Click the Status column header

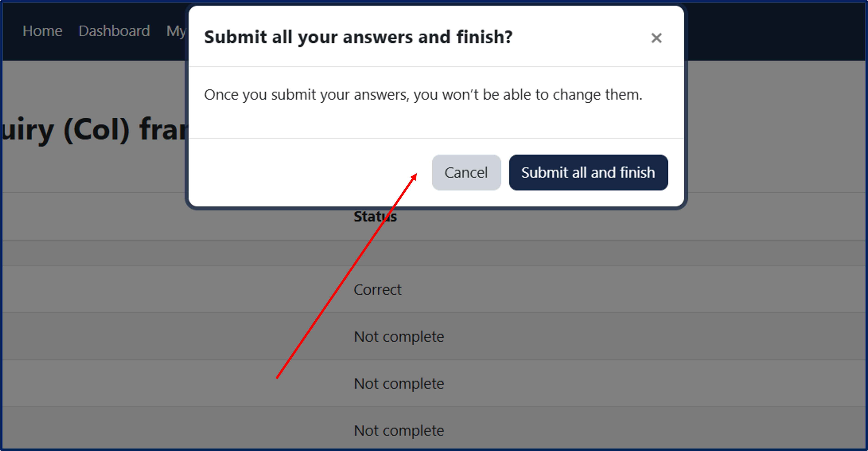point(375,216)
